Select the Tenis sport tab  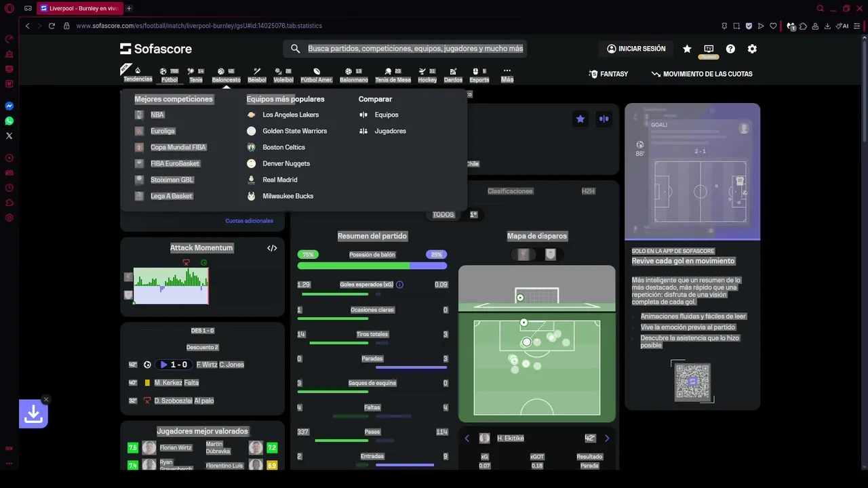point(196,75)
